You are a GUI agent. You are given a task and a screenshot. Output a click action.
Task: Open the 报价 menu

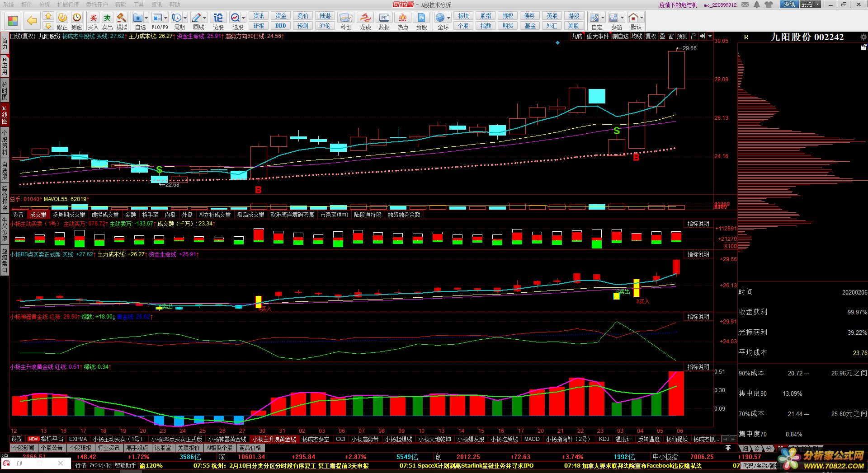coord(27,5)
